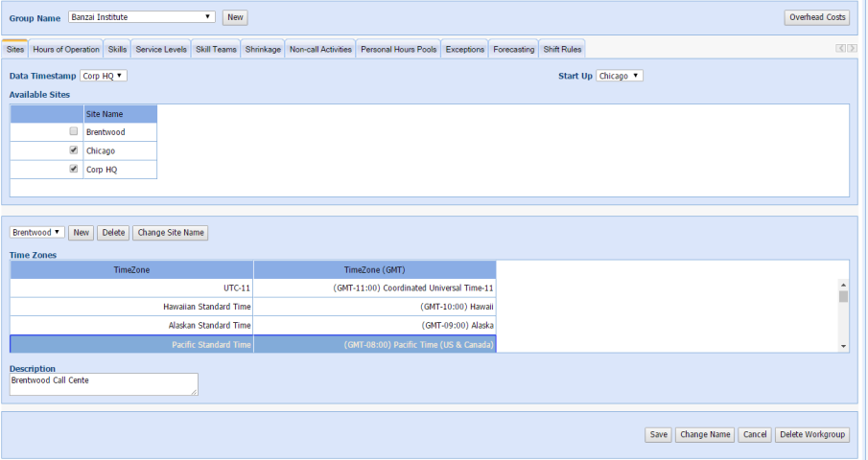Open the Shift Rules tab
The image size is (868, 460).
[562, 49]
